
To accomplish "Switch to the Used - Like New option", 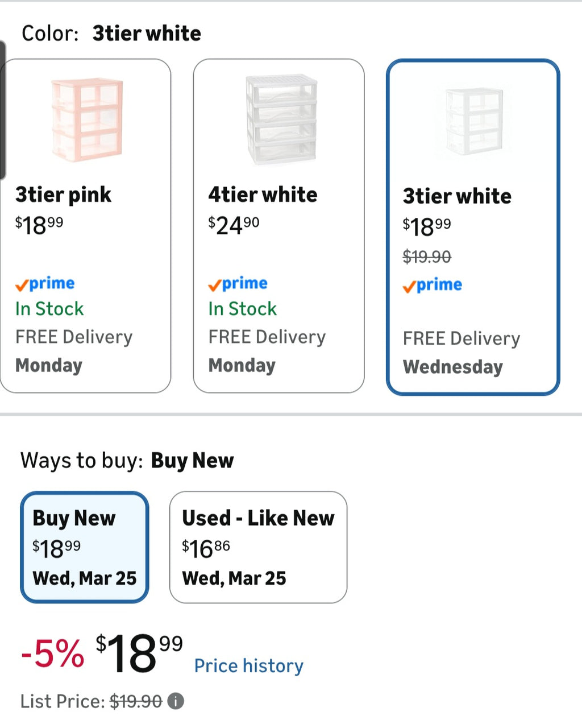I will [x=257, y=546].
